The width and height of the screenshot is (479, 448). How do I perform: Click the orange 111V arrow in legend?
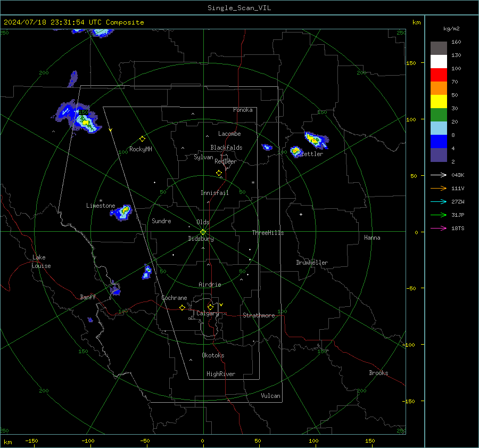tap(439, 189)
